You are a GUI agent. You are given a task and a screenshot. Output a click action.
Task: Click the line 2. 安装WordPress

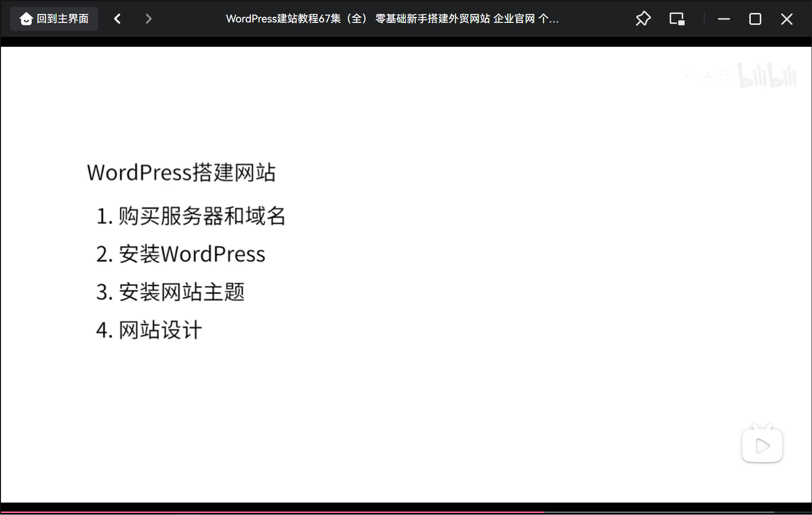coord(181,254)
